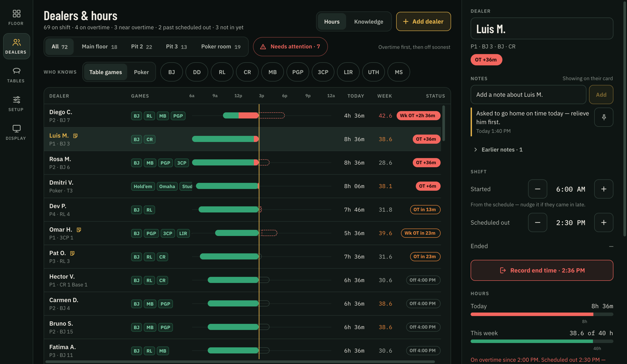Toggle the PGP game filter chip
Screen dimensions: 627x364
pos(298,72)
